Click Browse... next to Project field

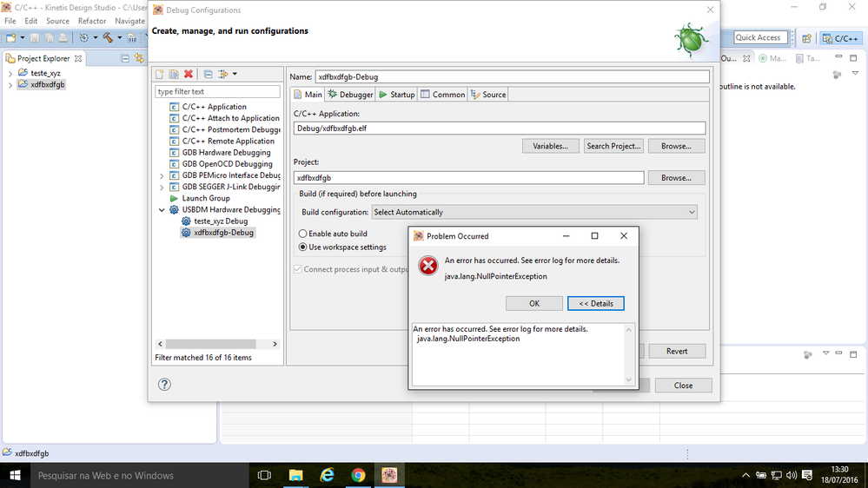click(677, 178)
